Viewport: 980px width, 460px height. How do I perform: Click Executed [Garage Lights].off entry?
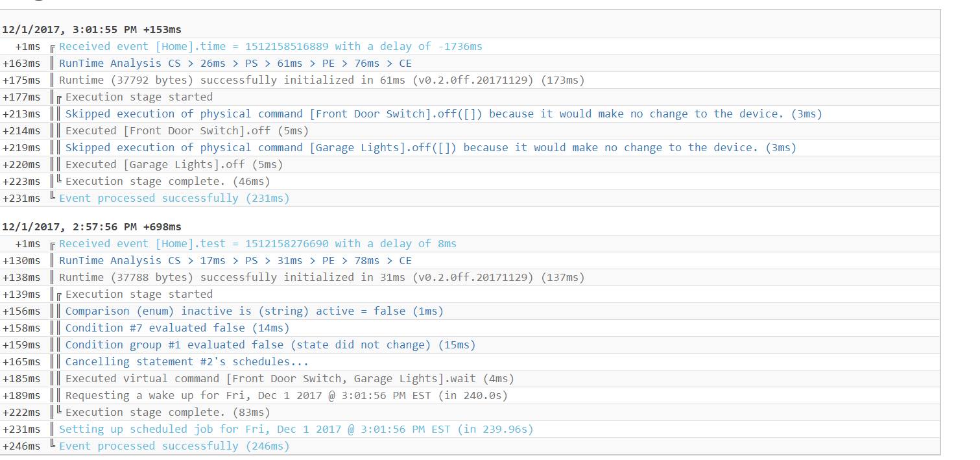tap(174, 165)
